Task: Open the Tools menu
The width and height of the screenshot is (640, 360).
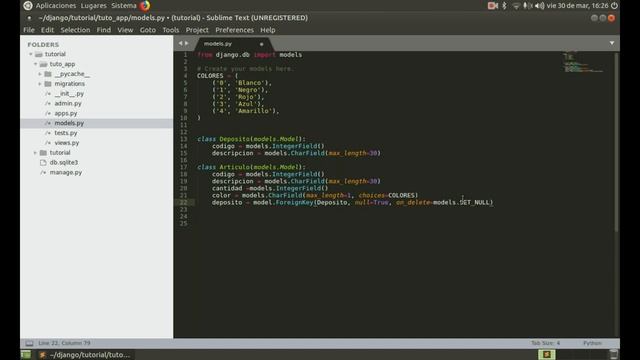Action: point(171,30)
